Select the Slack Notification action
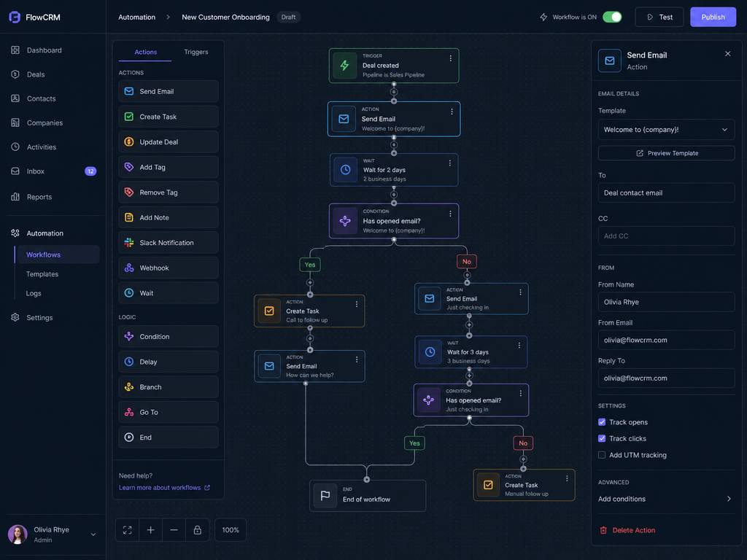The width and height of the screenshot is (747, 560). coord(169,243)
